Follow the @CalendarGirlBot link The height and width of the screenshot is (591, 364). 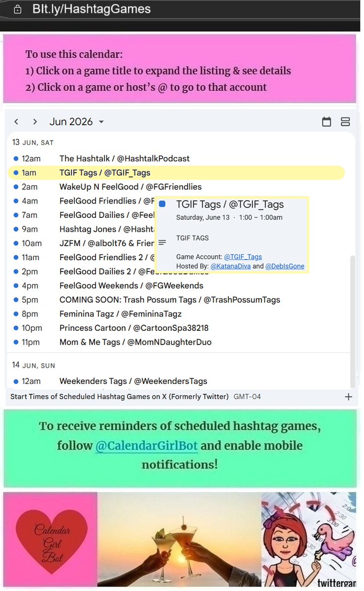pyautogui.click(x=147, y=446)
